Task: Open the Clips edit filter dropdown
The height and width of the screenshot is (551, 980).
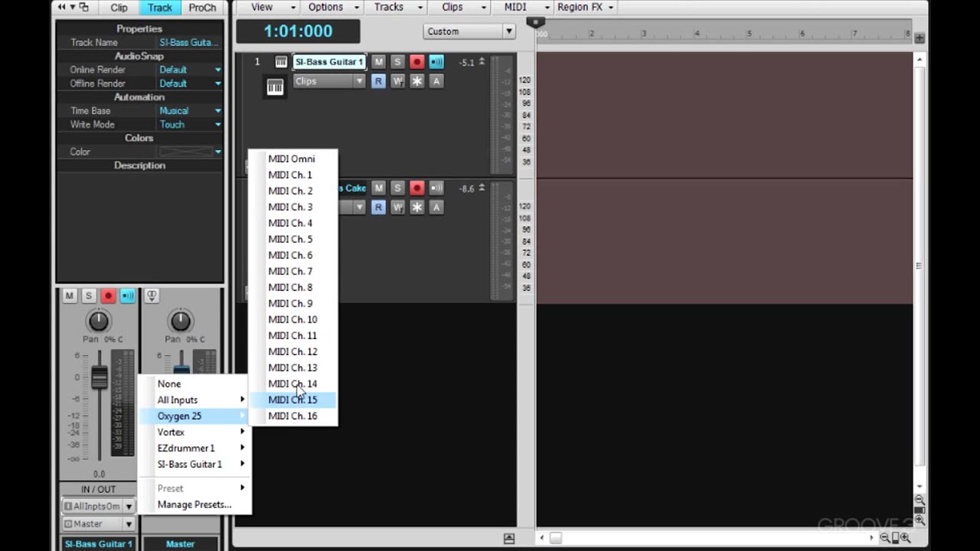Action: pyautogui.click(x=329, y=81)
